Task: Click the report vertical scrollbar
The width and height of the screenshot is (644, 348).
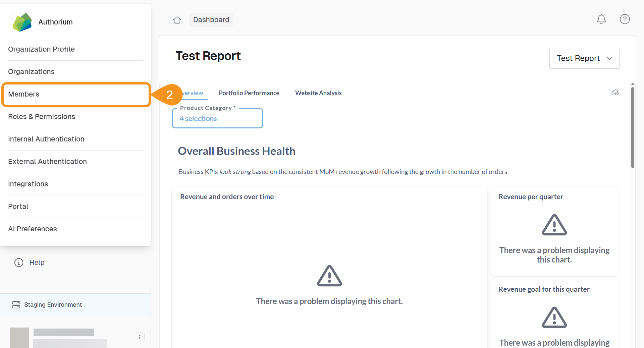Action: coord(633,127)
